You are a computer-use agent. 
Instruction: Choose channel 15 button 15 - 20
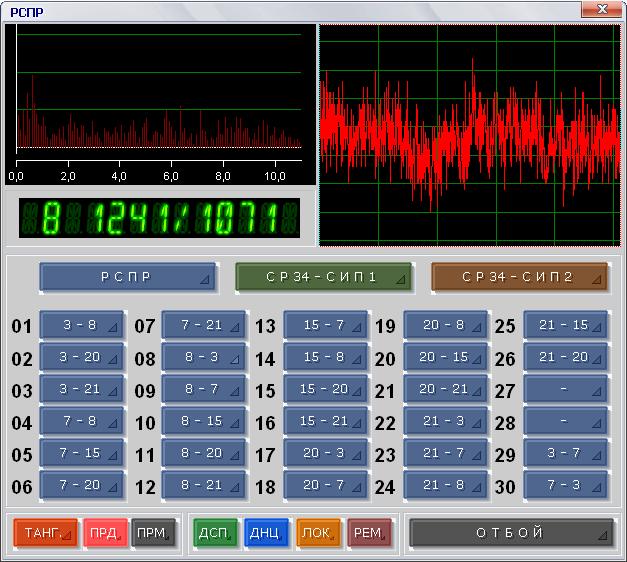point(325,390)
